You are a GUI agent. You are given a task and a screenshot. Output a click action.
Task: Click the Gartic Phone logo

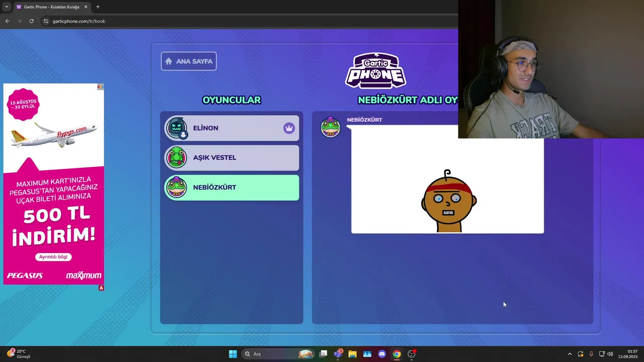tap(376, 70)
